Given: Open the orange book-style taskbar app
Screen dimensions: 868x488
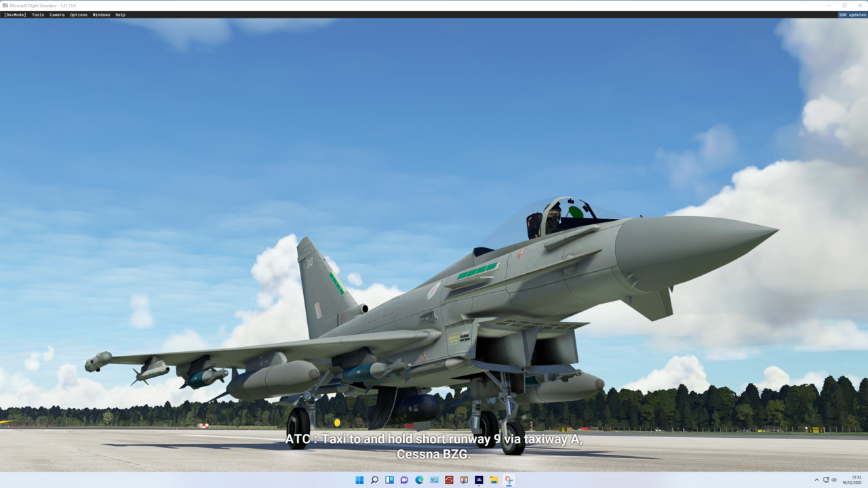Looking at the screenshot, I should coord(464,480).
